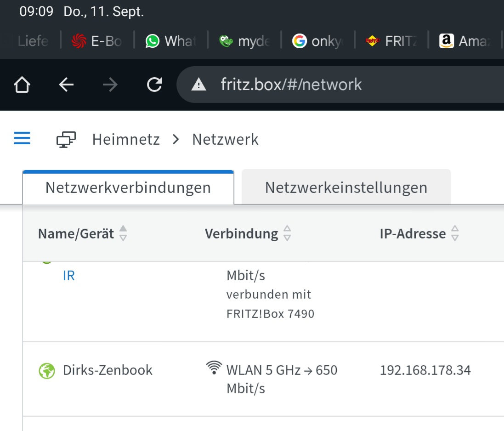Viewport: 504px width, 431px height.
Task: Click the home icon in browser toolbar
Action: [22, 85]
